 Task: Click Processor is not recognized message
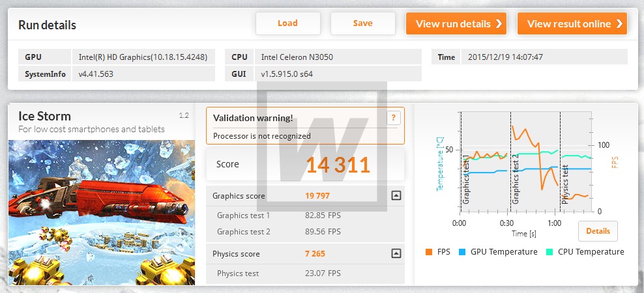[x=261, y=136]
